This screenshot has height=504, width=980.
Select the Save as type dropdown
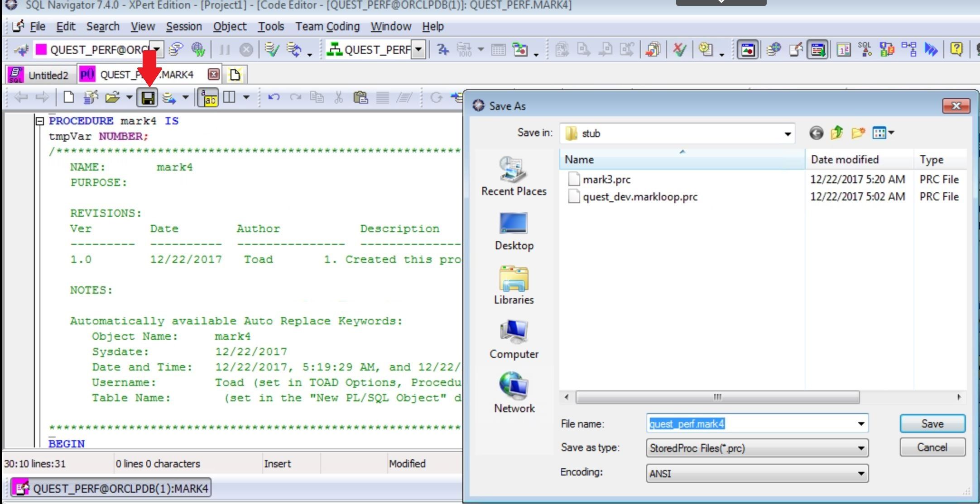(x=756, y=448)
